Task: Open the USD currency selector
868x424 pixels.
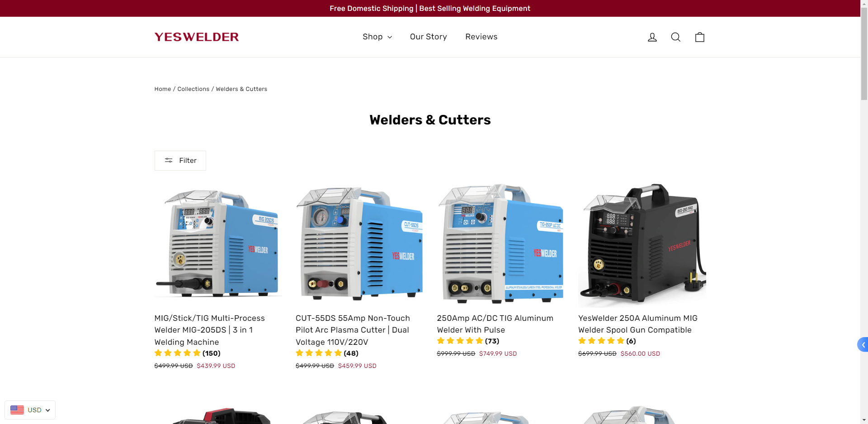Action: point(30,410)
